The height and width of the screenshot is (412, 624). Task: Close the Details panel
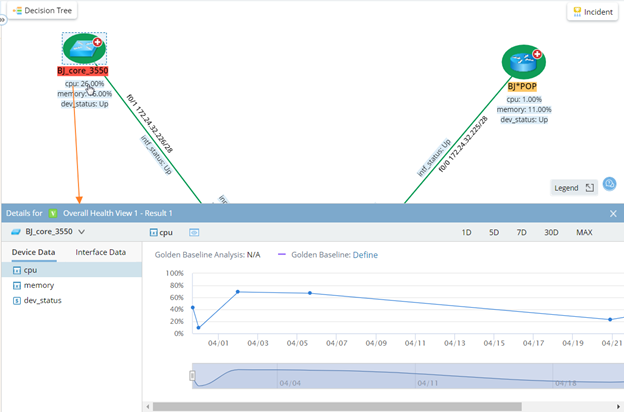(x=613, y=214)
